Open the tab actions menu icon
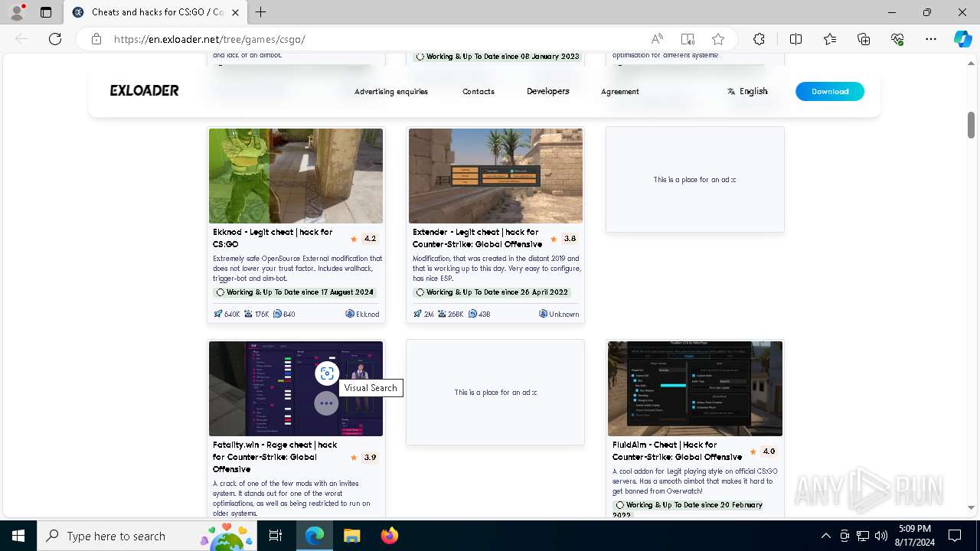This screenshot has width=980, height=551. [46, 12]
